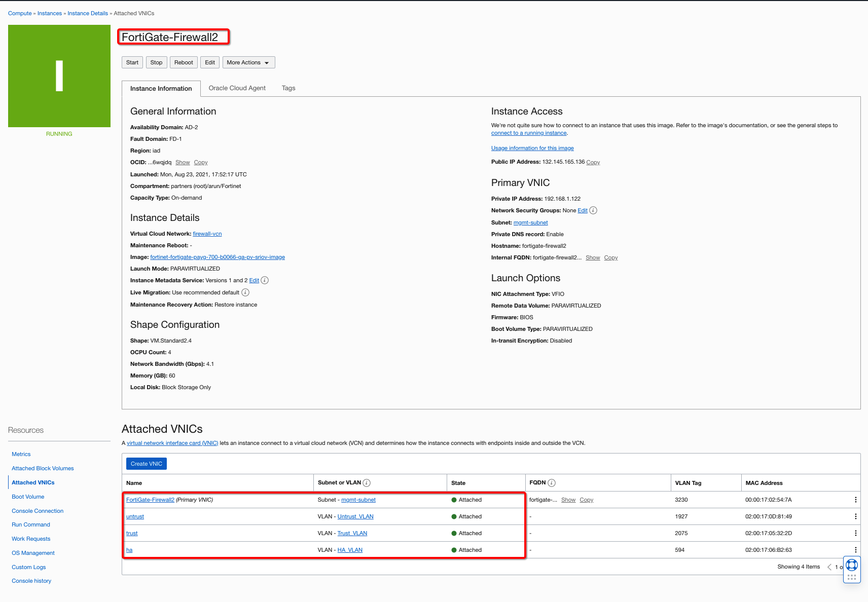Copy the public IP address
This screenshot has width=868, height=602.
coord(593,163)
